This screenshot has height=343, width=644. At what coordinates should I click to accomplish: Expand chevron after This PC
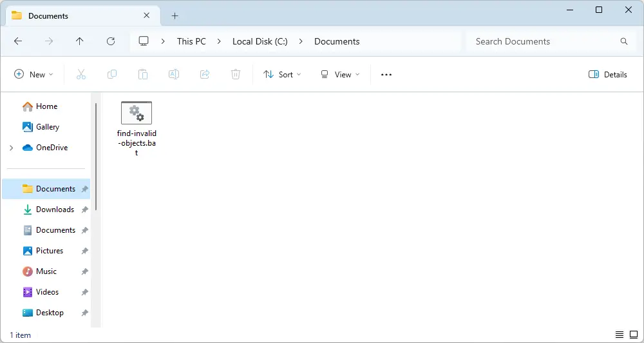pyautogui.click(x=219, y=41)
